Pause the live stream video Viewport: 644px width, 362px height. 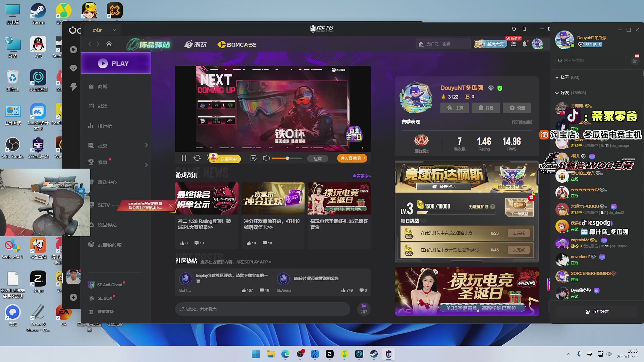184,158
